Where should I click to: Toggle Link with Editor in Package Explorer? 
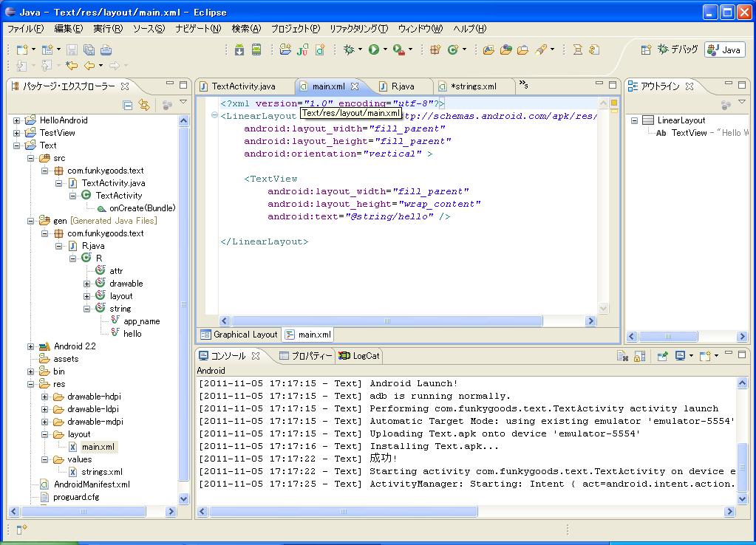(143, 105)
